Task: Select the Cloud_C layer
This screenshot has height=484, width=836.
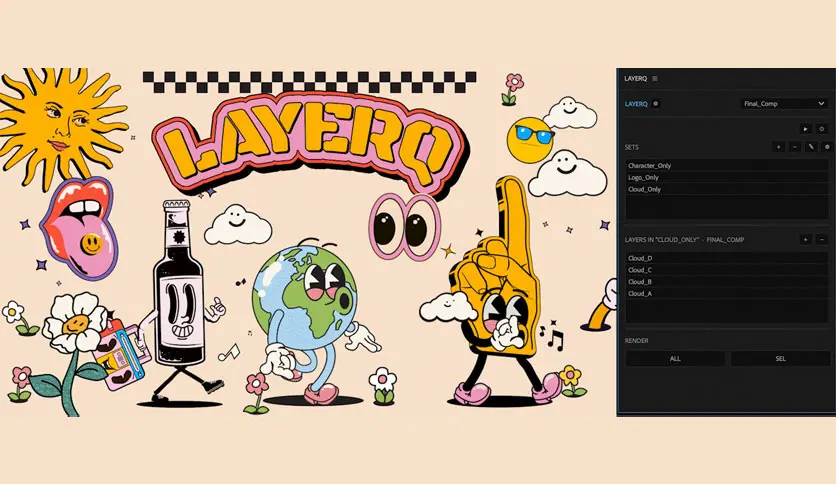Action: [727, 270]
